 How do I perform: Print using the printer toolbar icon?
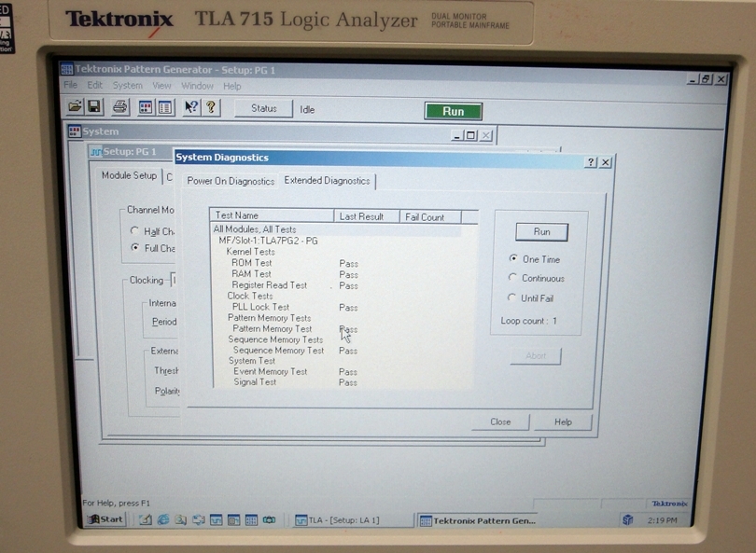coord(120,106)
